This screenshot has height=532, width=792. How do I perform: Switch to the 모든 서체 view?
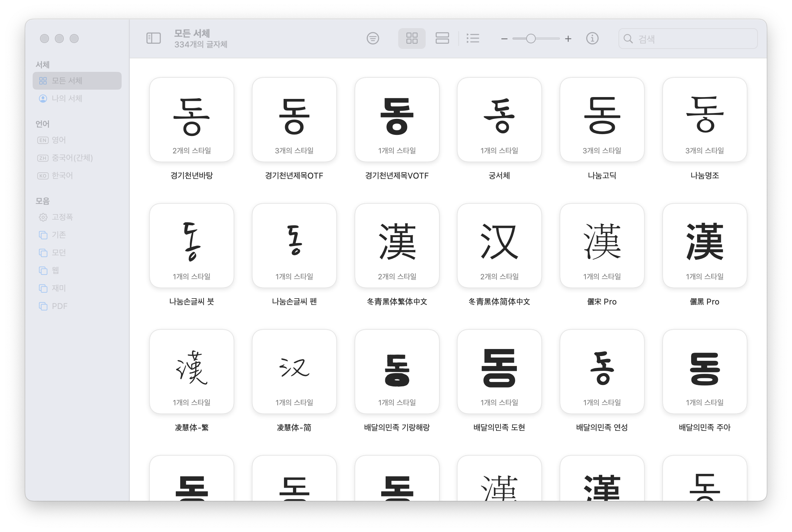pos(66,80)
